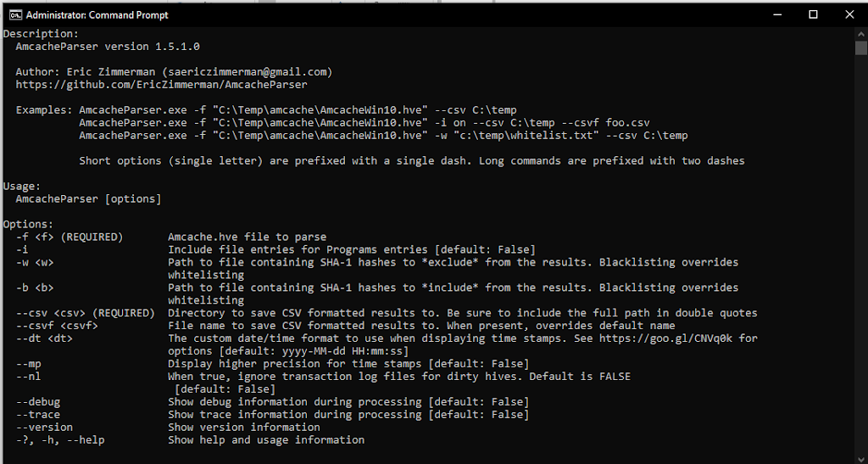The width and height of the screenshot is (868, 464).
Task: Click the "-?, -h, --help" option text
Action: (60, 440)
